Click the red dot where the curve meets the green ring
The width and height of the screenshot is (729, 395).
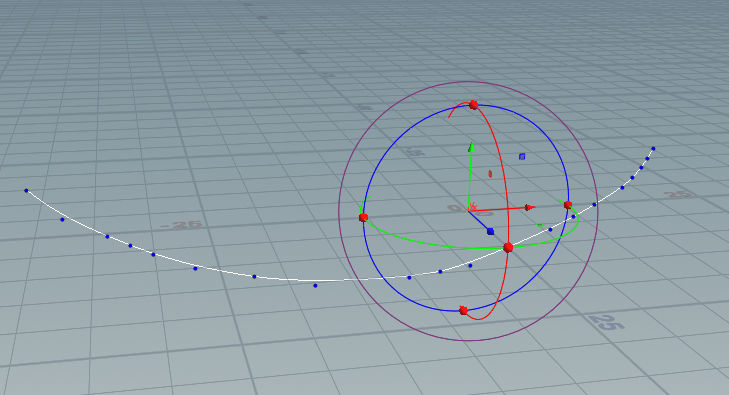[508, 247]
